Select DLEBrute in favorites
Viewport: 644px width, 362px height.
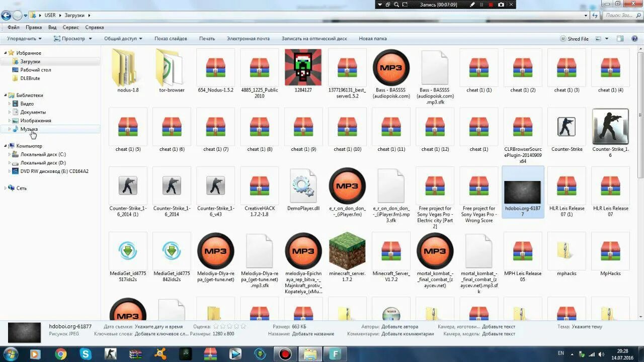point(30,78)
